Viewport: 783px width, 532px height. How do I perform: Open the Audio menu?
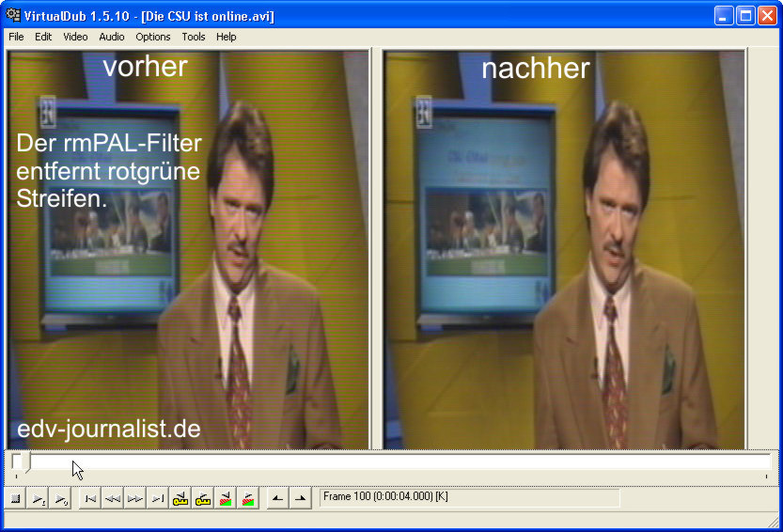coord(111,37)
